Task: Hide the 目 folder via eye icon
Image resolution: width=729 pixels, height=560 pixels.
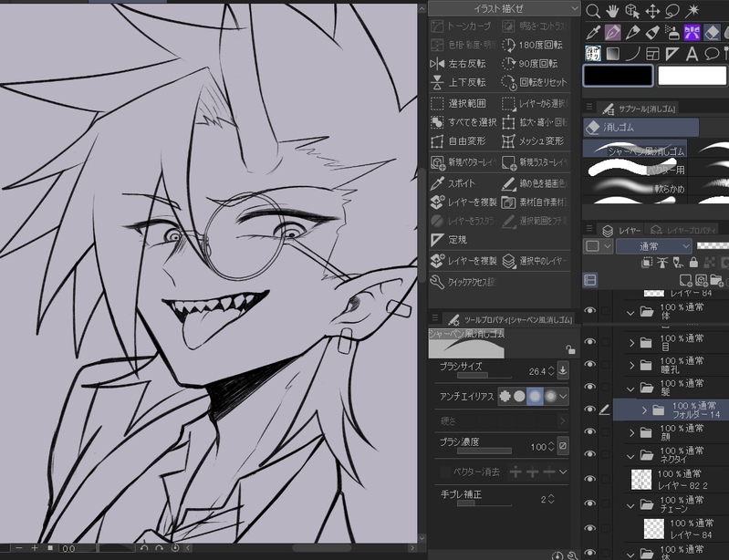Action: [589, 342]
